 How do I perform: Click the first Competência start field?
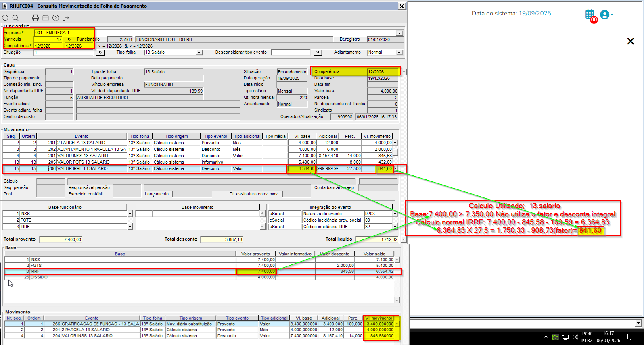[48, 46]
